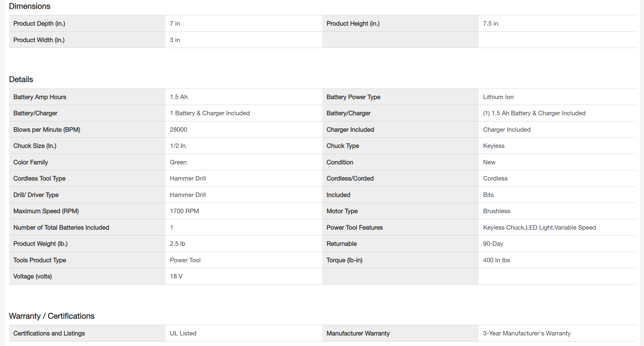Click the Cordless Tool Type label

(x=39, y=178)
